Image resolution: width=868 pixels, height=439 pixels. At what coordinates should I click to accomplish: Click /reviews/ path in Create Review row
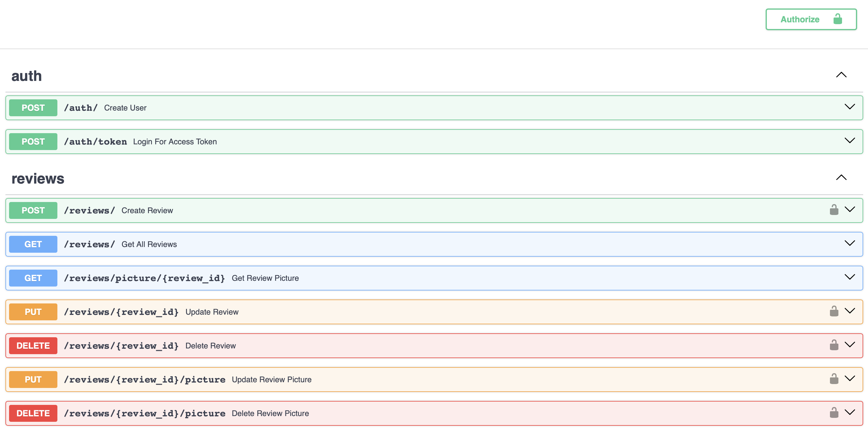[90, 210]
